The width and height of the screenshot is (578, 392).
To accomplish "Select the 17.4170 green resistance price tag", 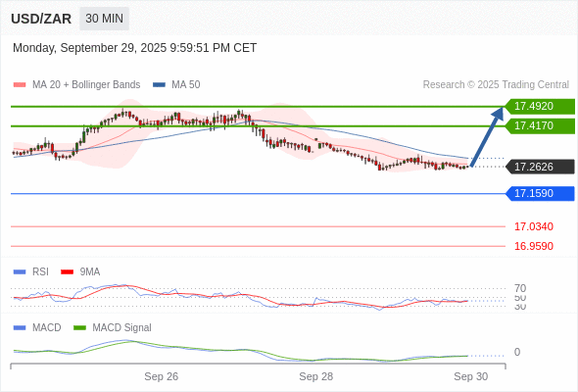I will [540, 125].
